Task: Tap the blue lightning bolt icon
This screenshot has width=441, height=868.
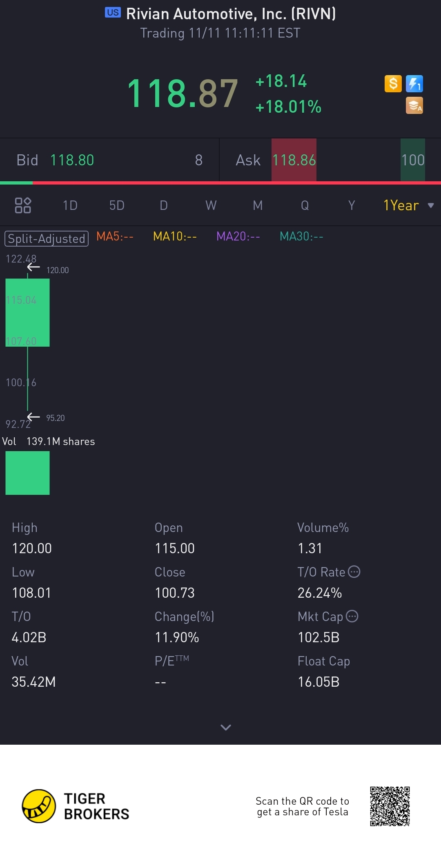Action: 414,84
